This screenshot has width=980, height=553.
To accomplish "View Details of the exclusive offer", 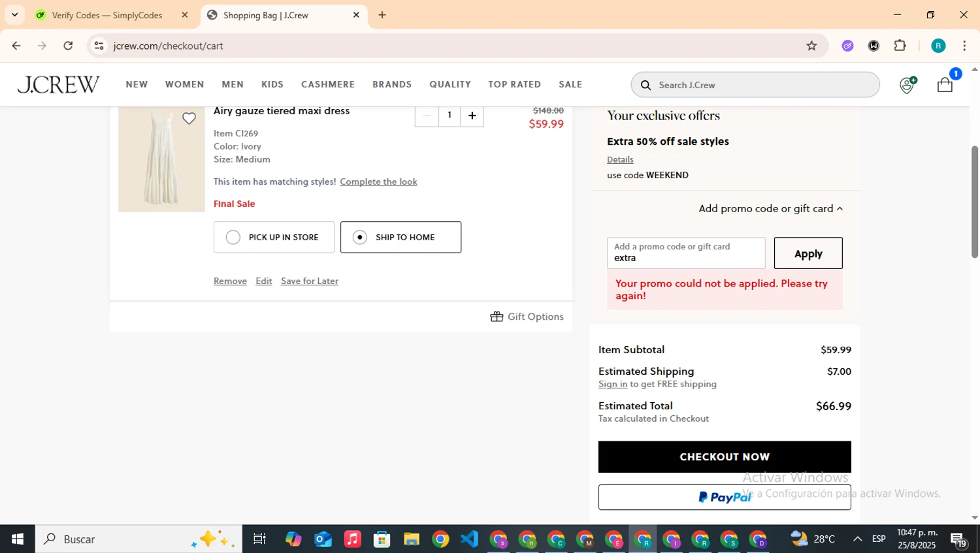I will tap(620, 159).
